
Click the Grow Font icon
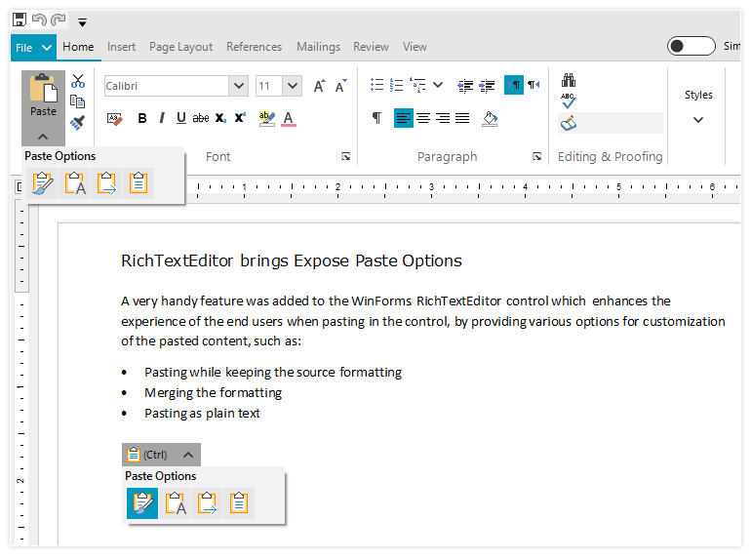[320, 86]
